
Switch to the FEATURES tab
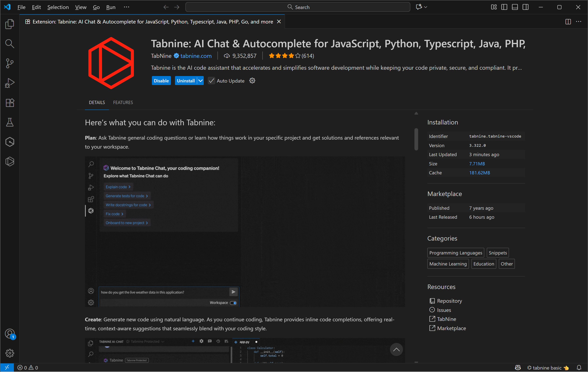(123, 102)
